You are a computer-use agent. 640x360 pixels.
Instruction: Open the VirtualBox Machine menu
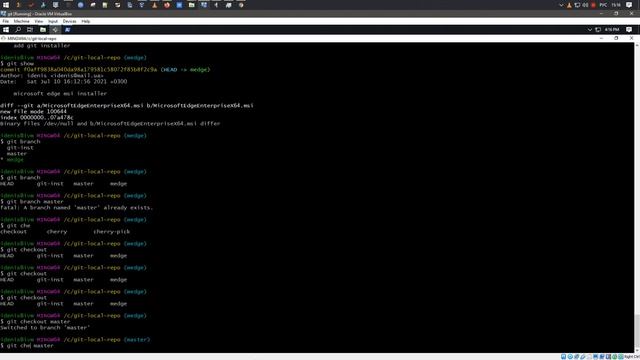[21, 21]
